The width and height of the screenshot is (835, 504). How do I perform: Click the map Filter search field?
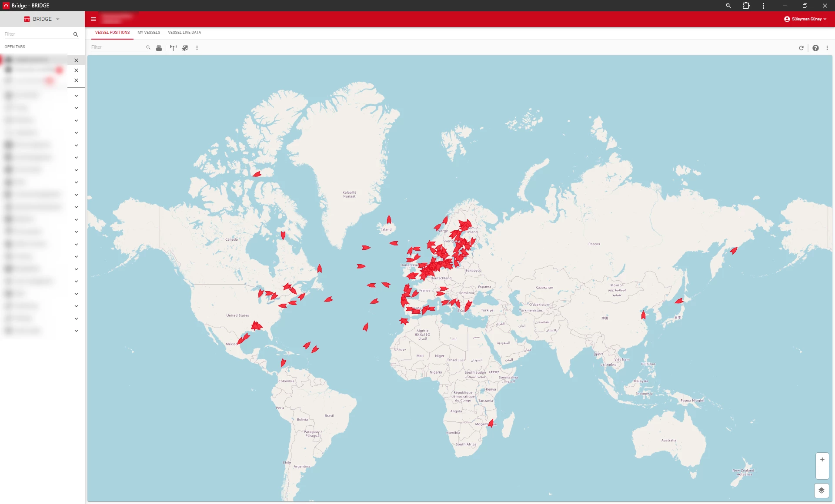click(117, 47)
